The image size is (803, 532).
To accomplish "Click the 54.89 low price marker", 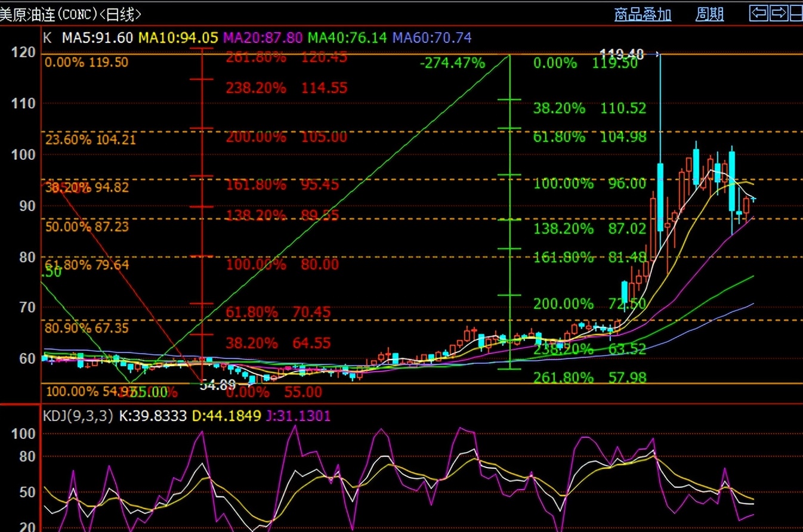I will (x=217, y=385).
